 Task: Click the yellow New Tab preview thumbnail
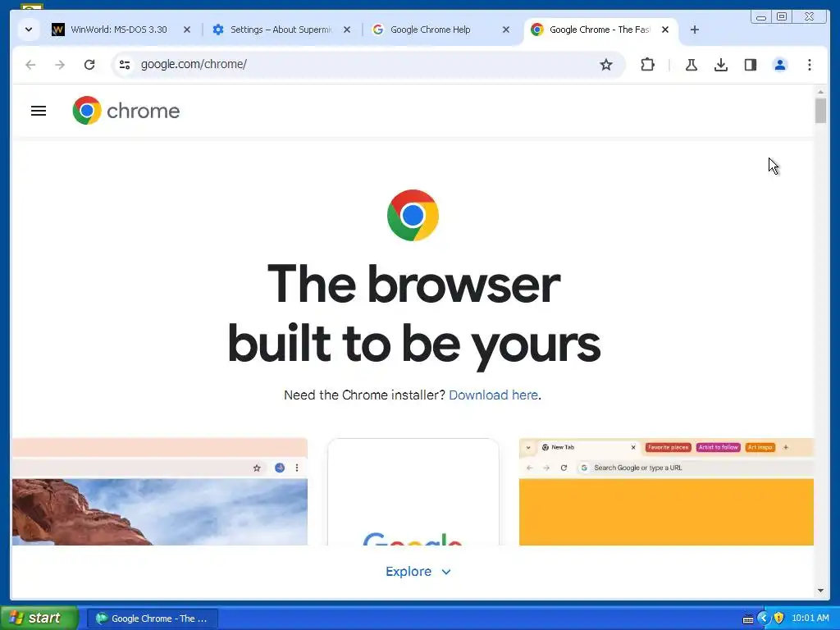pyautogui.click(x=666, y=492)
